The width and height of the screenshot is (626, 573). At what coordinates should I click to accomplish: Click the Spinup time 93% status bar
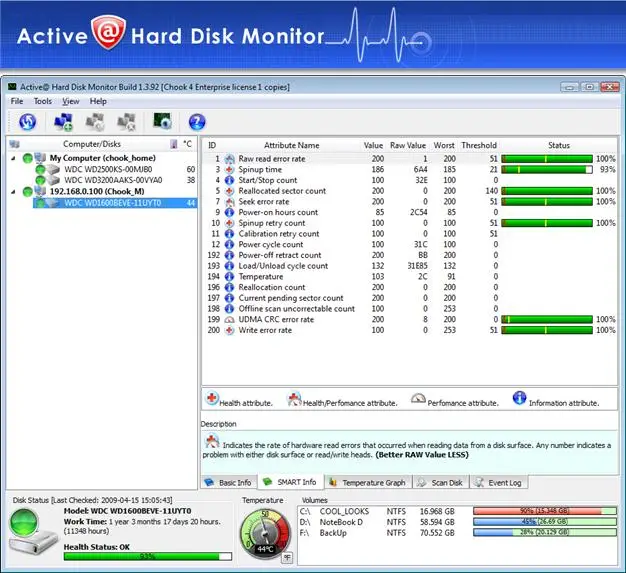pyautogui.click(x=547, y=170)
